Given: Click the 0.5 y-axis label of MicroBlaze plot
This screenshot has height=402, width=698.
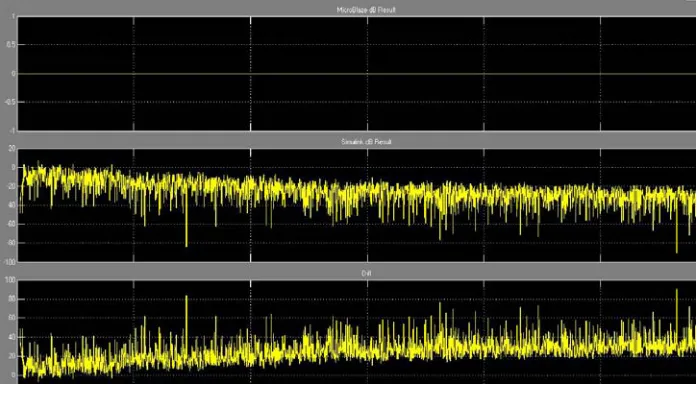Looking at the screenshot, I should [11, 45].
